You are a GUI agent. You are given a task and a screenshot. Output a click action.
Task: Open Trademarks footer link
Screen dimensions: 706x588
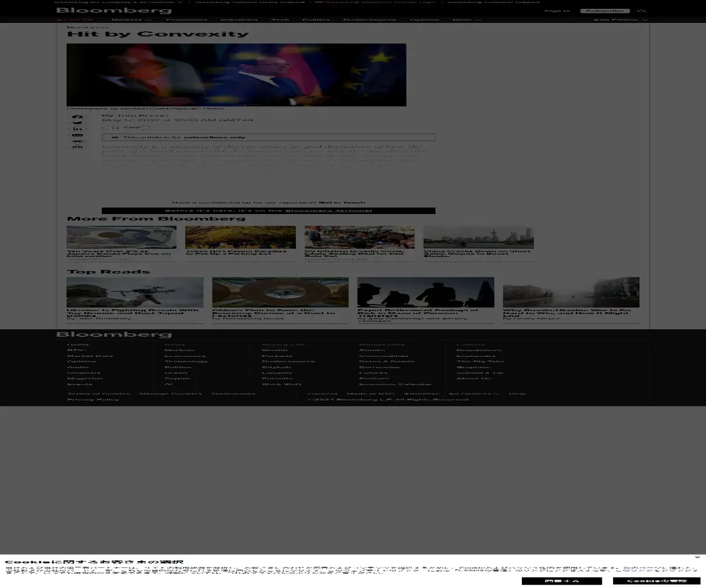233,394
